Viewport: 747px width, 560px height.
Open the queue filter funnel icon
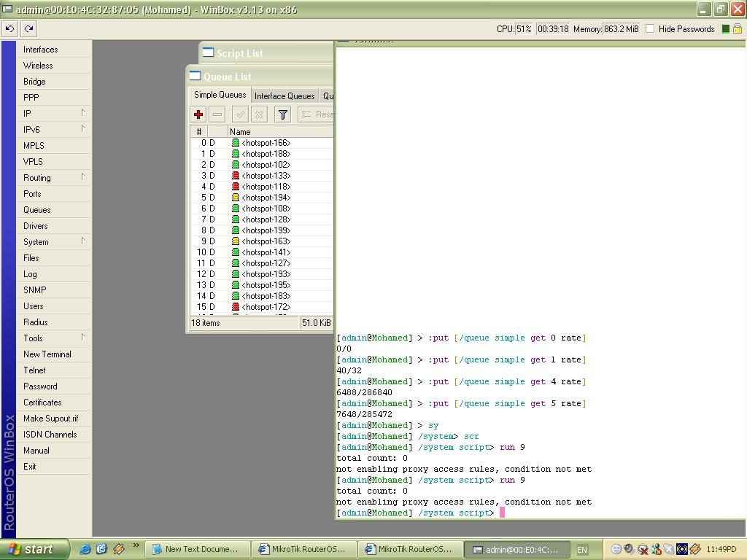(x=282, y=114)
